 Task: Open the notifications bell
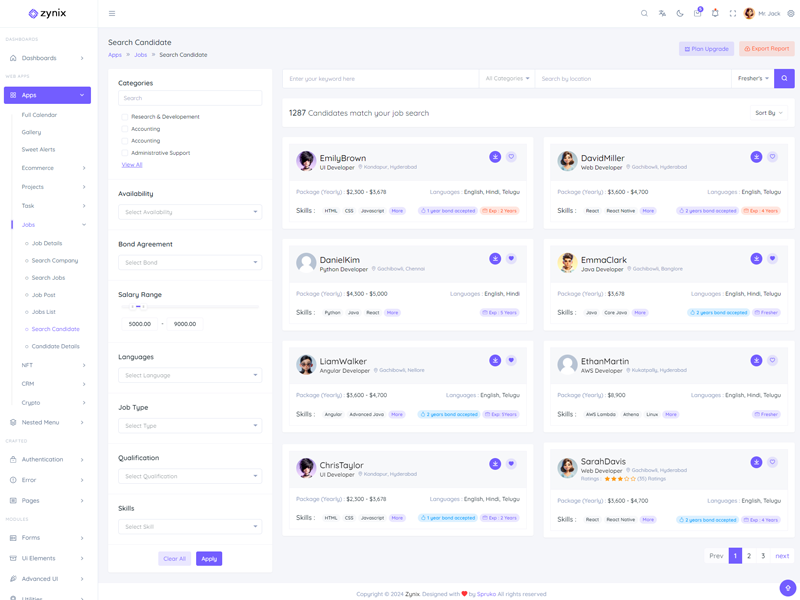coord(715,13)
